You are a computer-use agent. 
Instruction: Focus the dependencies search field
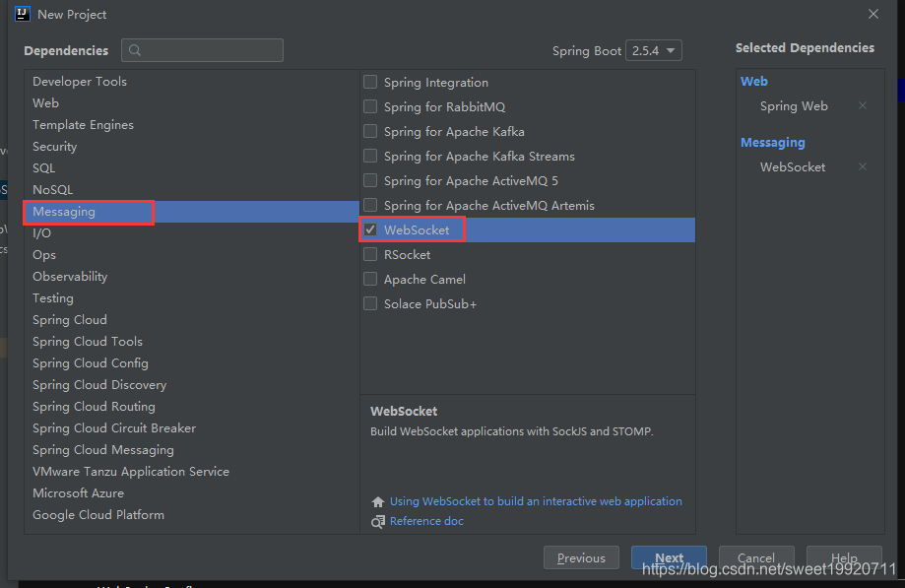[x=202, y=50]
